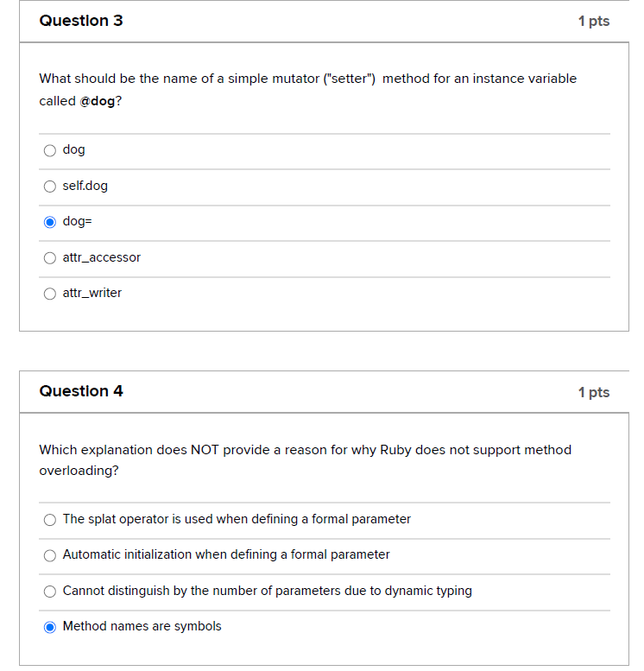This screenshot has width=644, height=671.
Task: Pick the 'attr_accessor' radio button
Action: click(x=50, y=257)
